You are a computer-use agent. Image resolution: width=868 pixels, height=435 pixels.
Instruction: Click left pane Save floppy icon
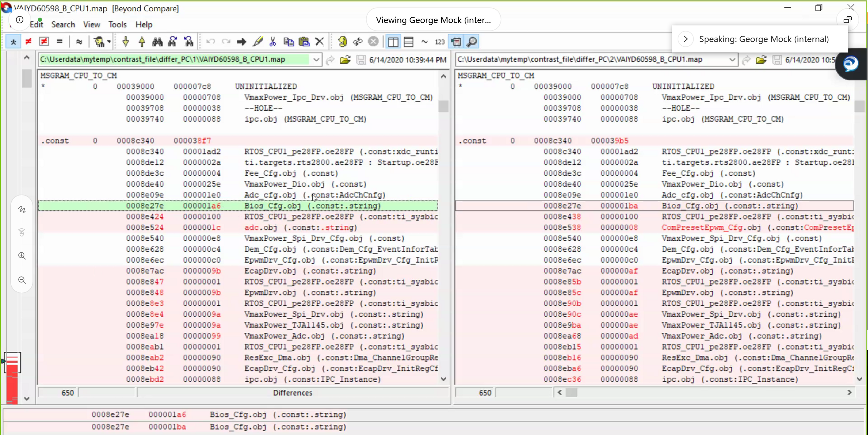[361, 60]
